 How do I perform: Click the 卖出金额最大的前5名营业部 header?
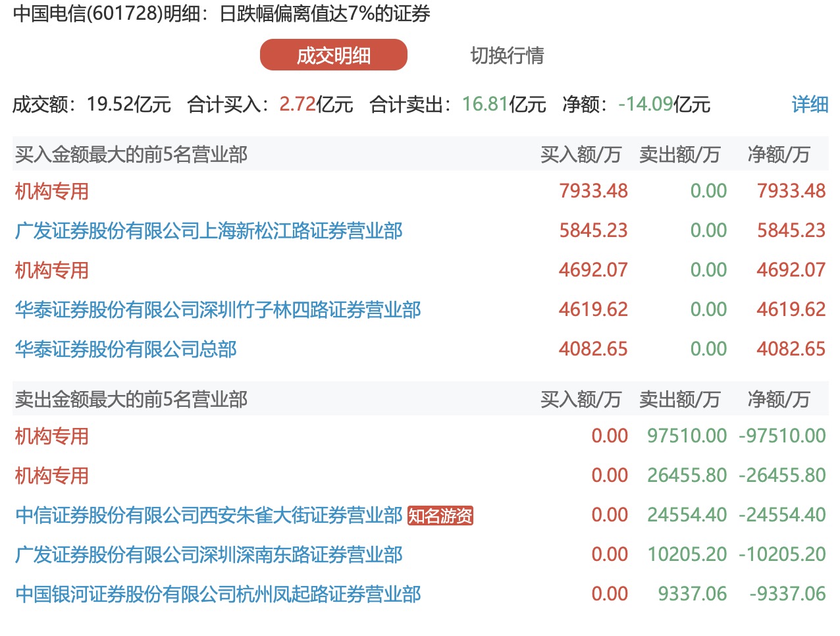[131, 400]
